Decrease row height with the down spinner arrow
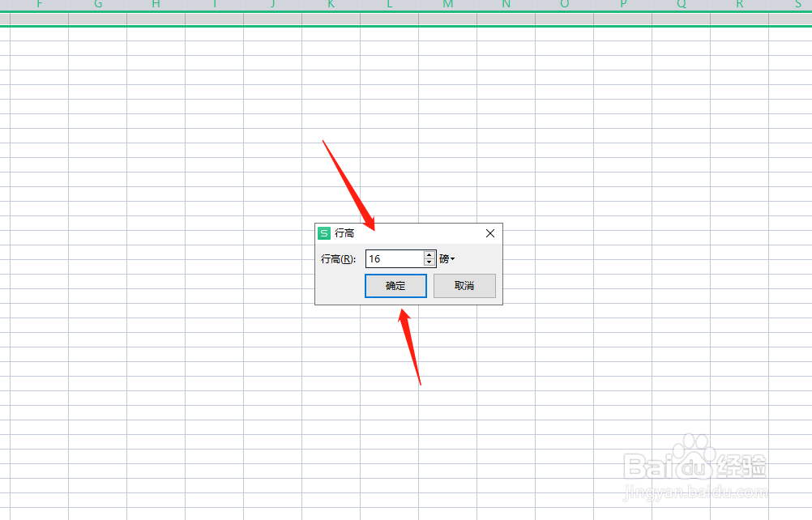The height and width of the screenshot is (520, 812). pyautogui.click(x=430, y=263)
